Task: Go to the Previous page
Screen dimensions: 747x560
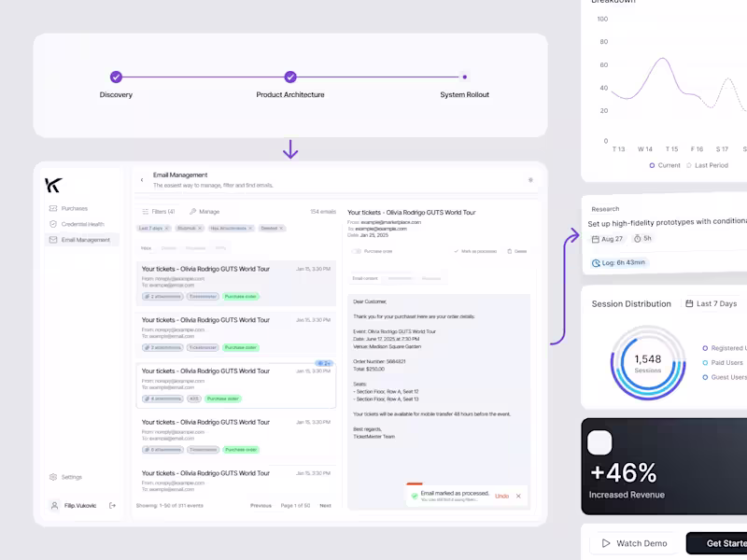Action: (x=261, y=506)
